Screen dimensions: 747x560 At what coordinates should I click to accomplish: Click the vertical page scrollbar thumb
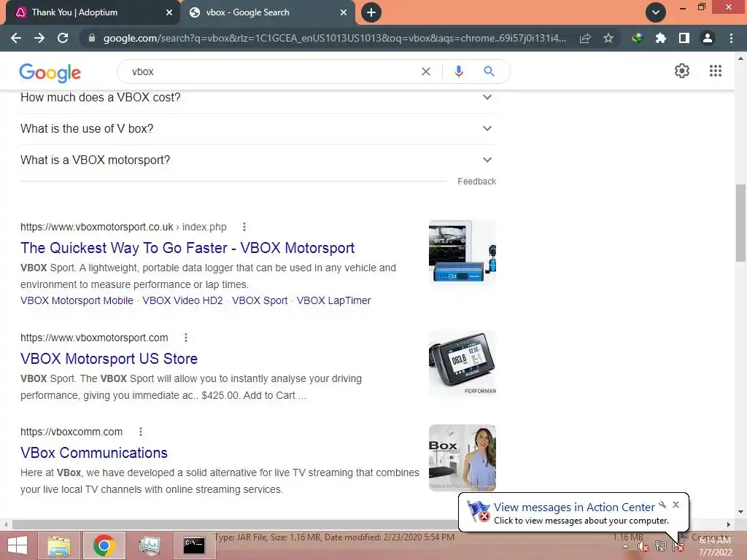click(740, 223)
